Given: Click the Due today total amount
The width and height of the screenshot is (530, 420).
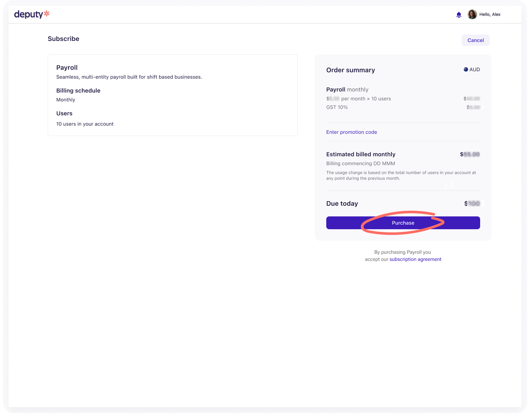Looking at the screenshot, I should pos(472,204).
